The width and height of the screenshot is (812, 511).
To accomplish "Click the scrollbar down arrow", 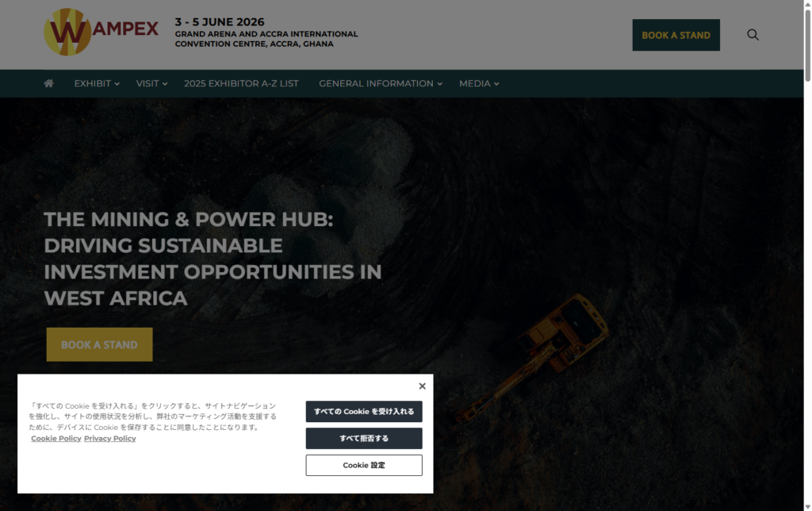I will pyautogui.click(x=807, y=505).
